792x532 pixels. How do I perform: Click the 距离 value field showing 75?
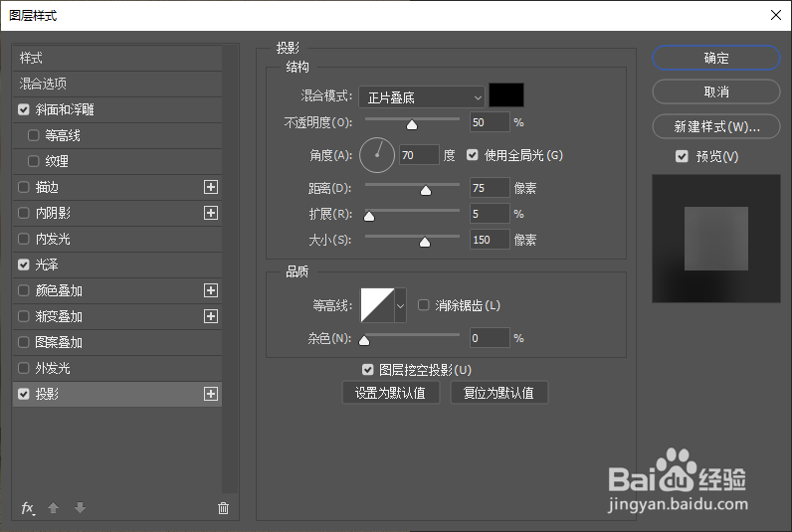(x=490, y=188)
